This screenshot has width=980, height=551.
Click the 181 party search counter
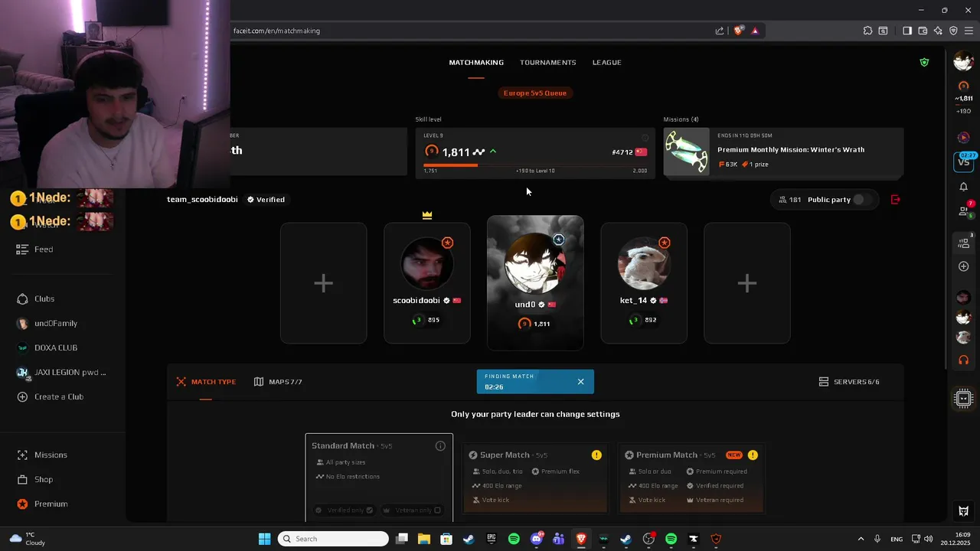[789, 200]
